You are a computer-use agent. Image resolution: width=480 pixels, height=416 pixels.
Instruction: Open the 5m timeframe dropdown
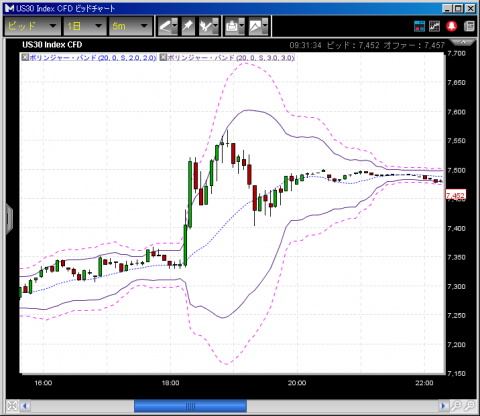pyautogui.click(x=130, y=26)
